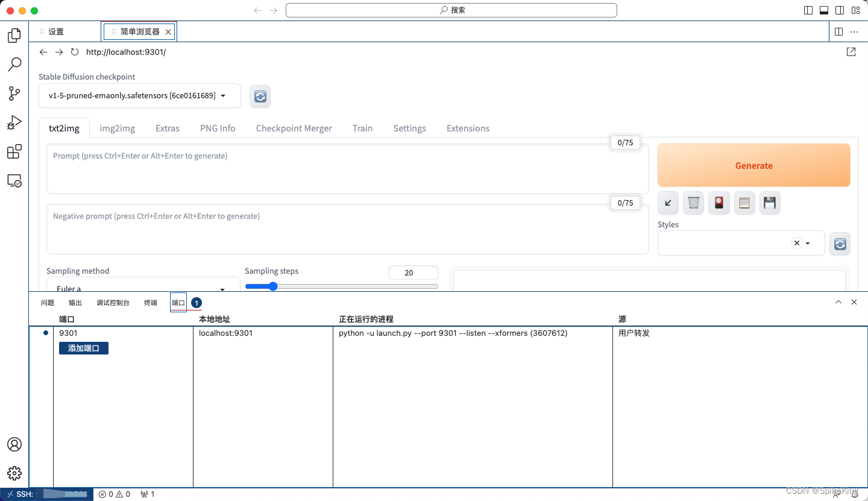
Task: Open the 输出 panel tab
Action: [75, 303]
